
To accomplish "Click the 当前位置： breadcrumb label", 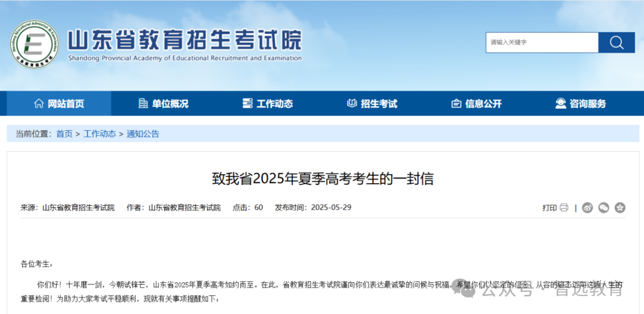I will click(x=34, y=134).
